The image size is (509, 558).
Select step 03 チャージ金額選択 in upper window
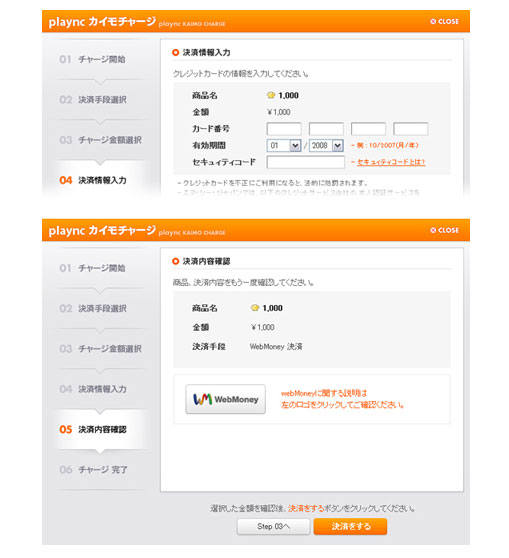pyautogui.click(x=101, y=140)
